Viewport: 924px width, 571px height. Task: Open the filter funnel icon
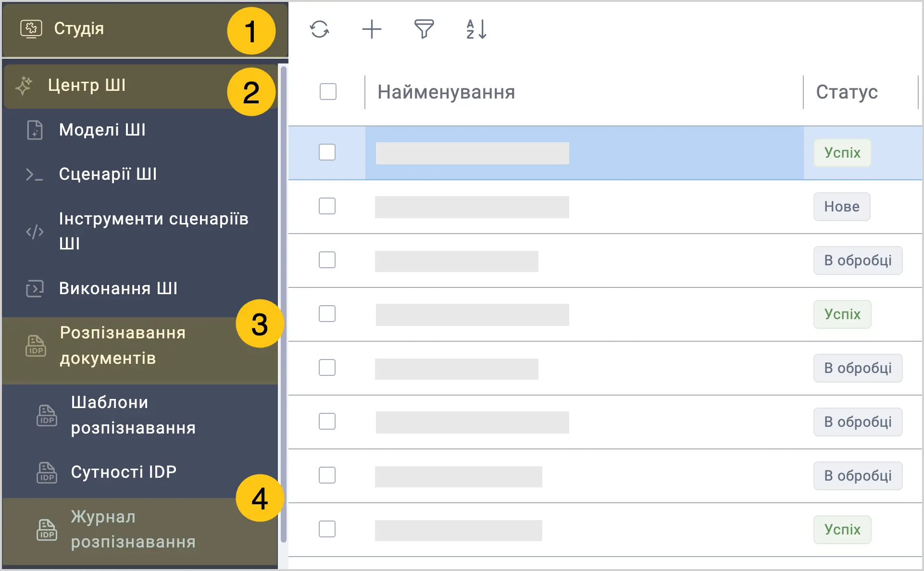(424, 29)
